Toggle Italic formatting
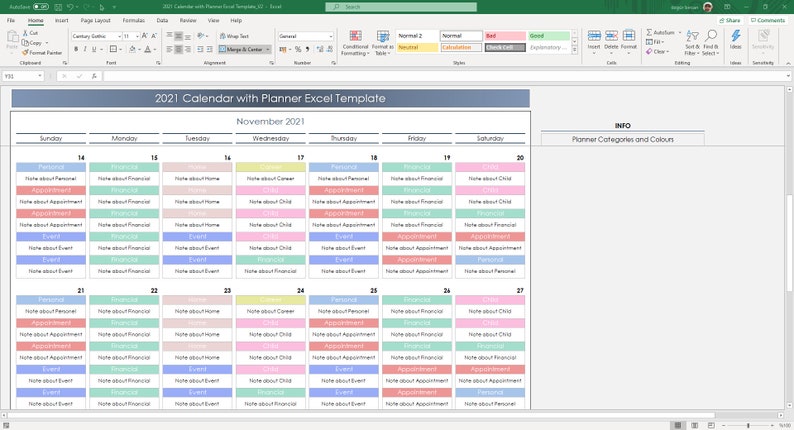 tap(85, 49)
